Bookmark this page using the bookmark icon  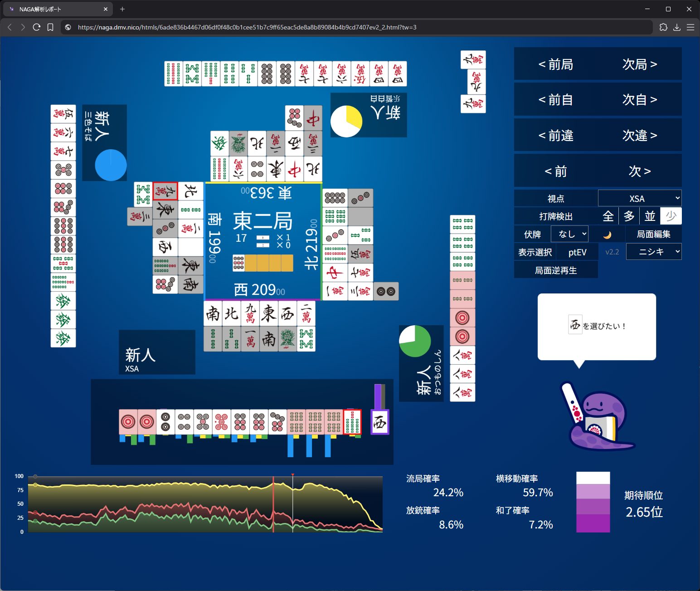[x=50, y=27]
